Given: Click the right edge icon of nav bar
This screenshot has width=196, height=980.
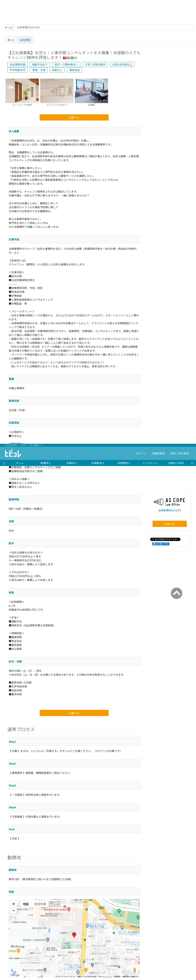Looking at the screenshot, I should pos(192,463).
